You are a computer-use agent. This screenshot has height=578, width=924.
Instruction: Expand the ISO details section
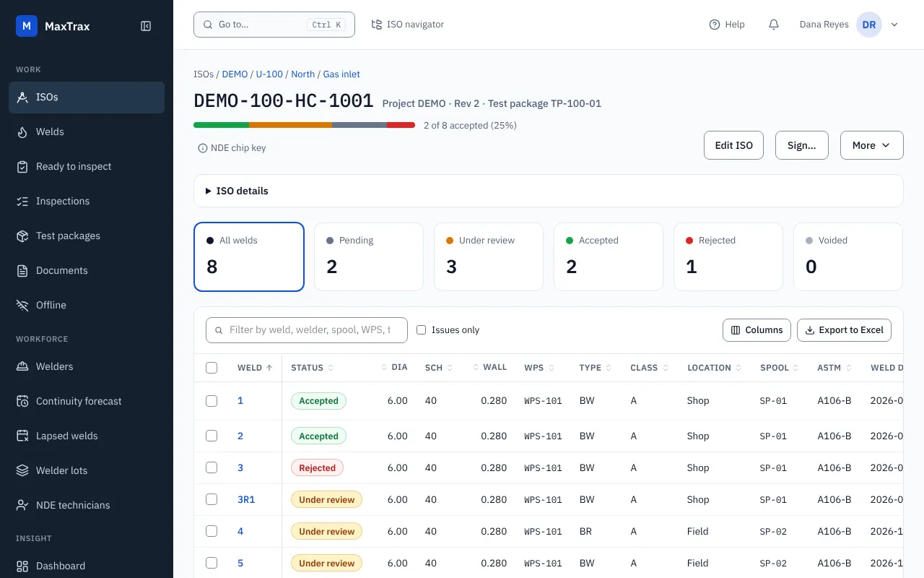click(549, 191)
